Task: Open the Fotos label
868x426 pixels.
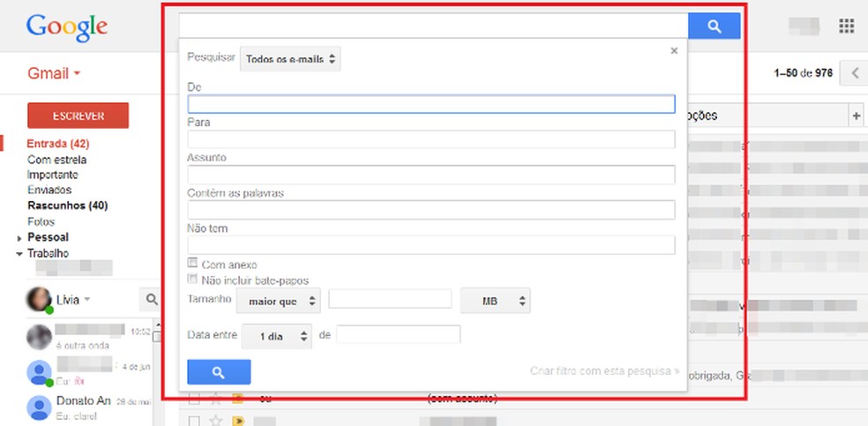Action: (x=41, y=221)
